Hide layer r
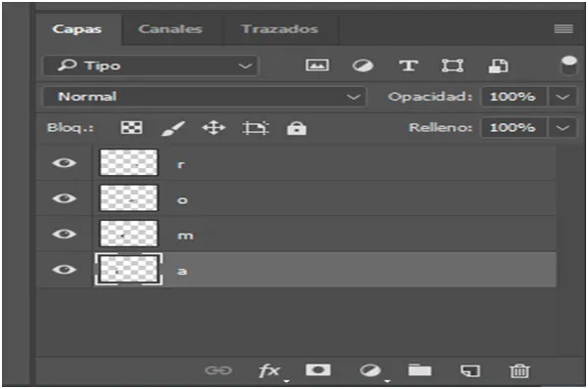This screenshot has width=588, height=389. pyautogui.click(x=65, y=163)
